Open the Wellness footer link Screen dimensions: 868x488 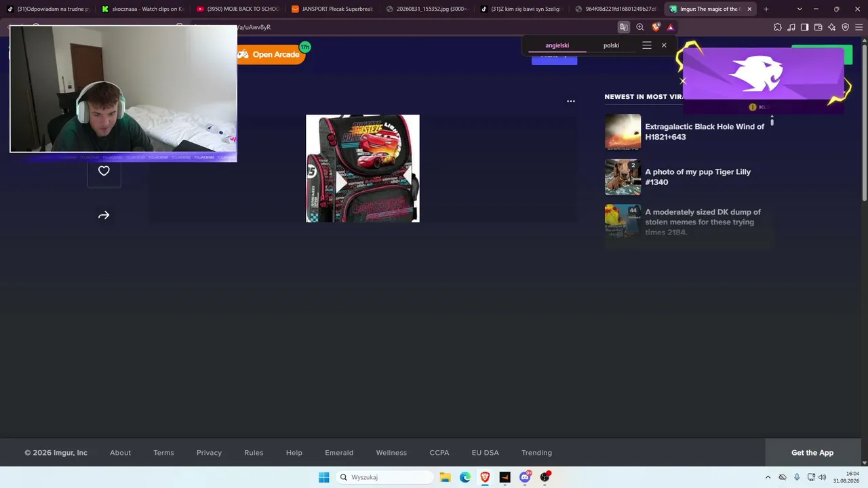(391, 453)
